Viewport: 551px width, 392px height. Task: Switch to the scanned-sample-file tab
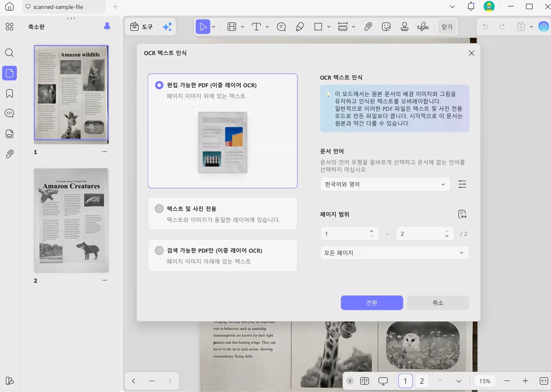58,7
